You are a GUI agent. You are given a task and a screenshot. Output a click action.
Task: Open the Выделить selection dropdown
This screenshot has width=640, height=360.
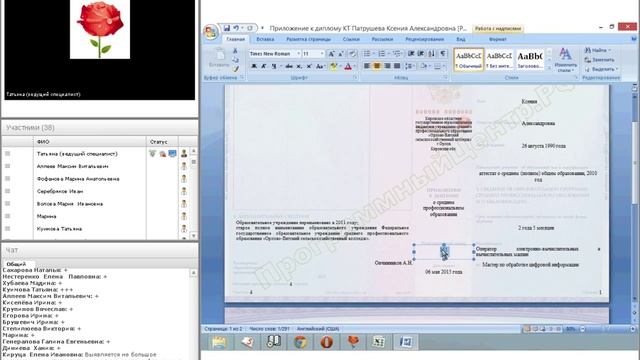[601, 69]
